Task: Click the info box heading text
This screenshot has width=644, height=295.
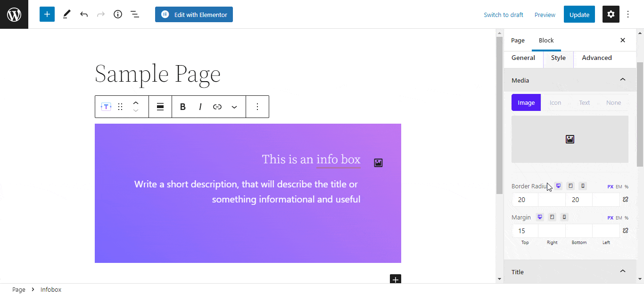Action: [x=311, y=160]
